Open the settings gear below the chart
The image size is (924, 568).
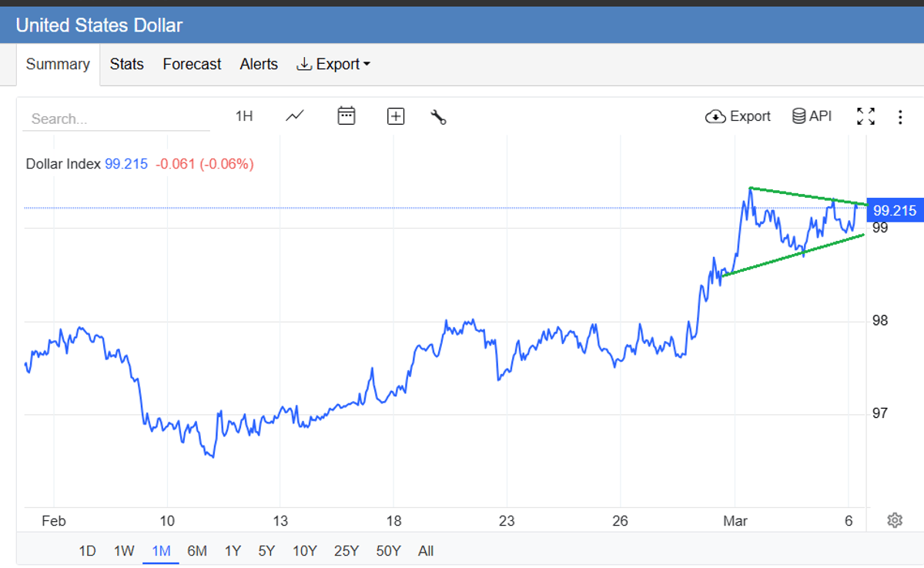click(x=895, y=520)
